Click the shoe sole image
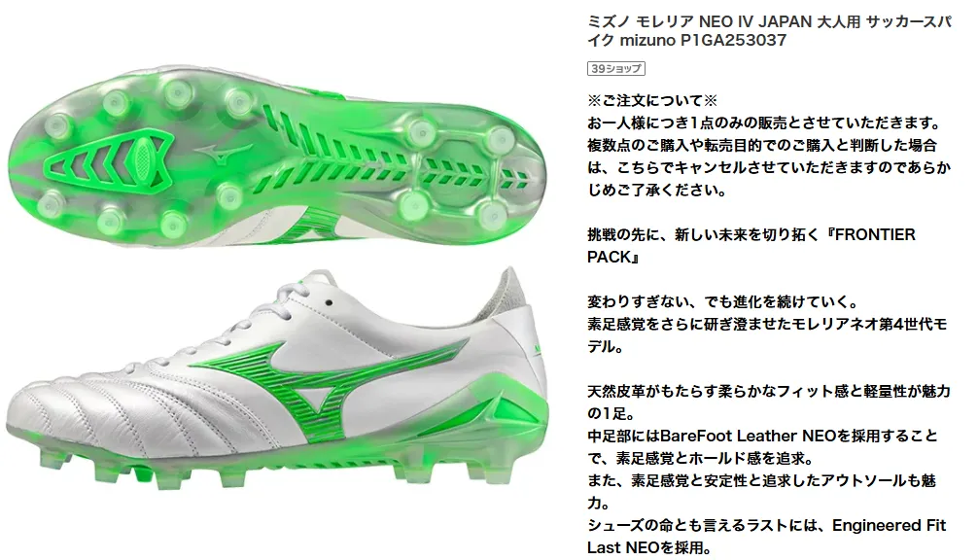This screenshot has height=560, width=978. (278, 159)
